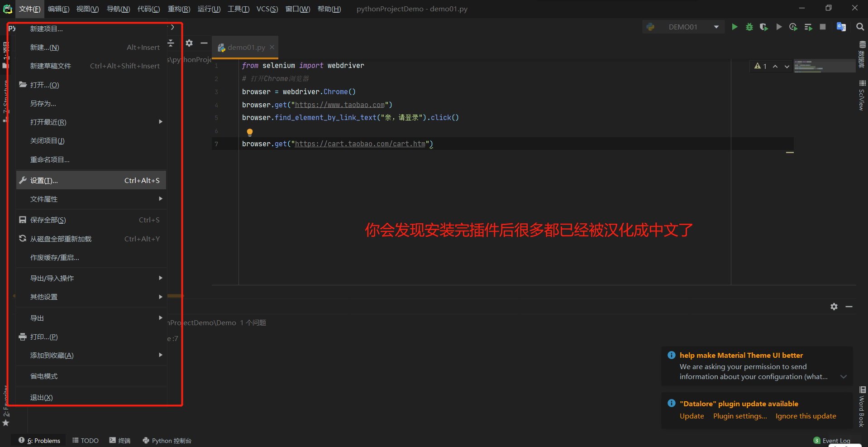Click the profile run clock icon
The image size is (868, 447).
793,27
